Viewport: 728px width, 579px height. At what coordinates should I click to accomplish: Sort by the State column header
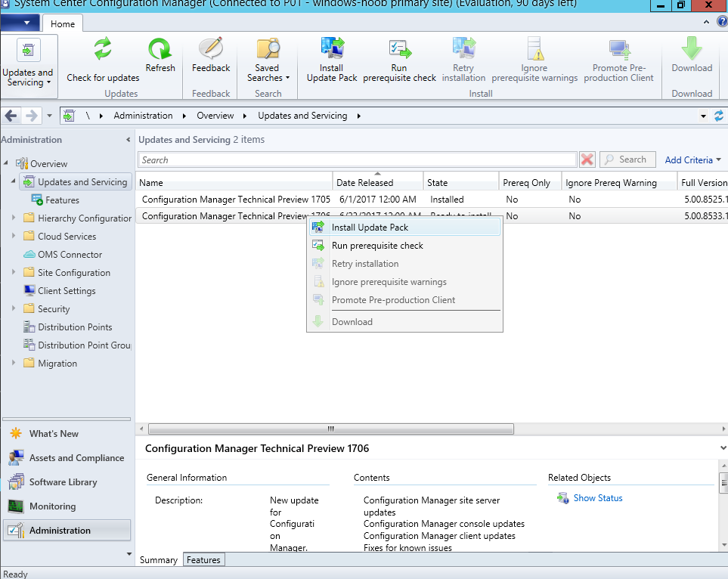click(461, 182)
